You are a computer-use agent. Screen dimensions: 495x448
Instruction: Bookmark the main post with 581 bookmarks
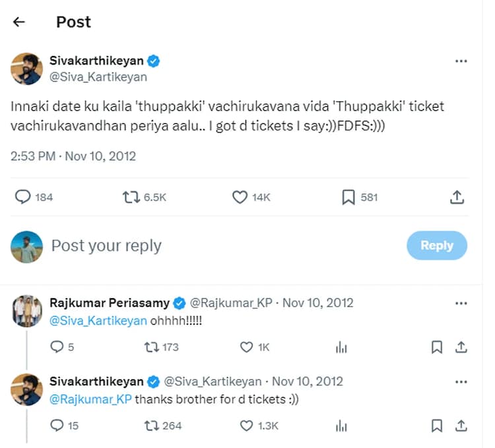(348, 197)
